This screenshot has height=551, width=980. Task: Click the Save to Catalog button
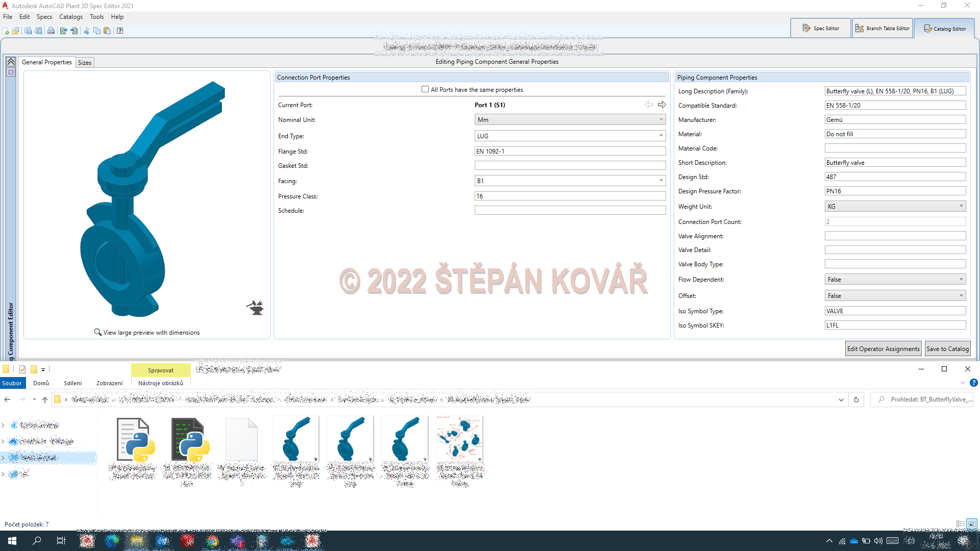(x=947, y=349)
